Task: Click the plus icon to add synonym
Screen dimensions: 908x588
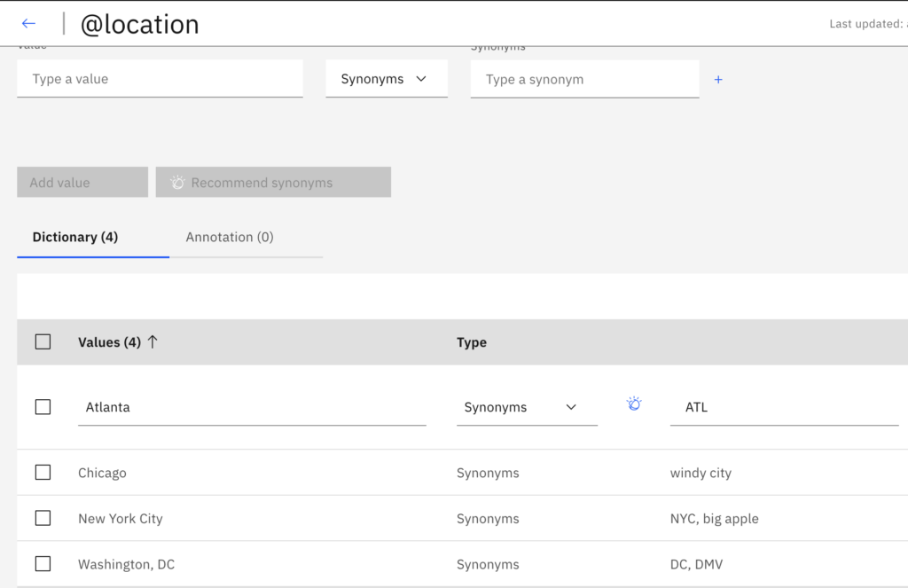Action: click(x=718, y=80)
